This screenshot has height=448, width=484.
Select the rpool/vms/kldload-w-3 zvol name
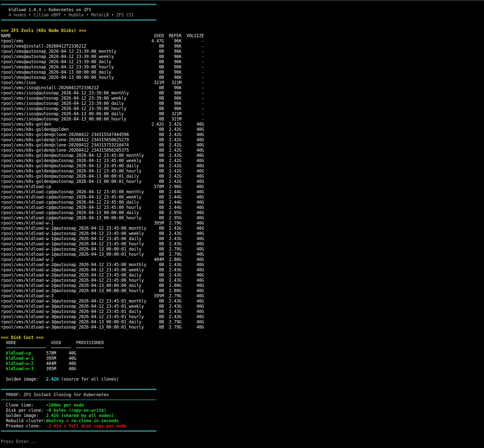pyautogui.click(x=27, y=296)
